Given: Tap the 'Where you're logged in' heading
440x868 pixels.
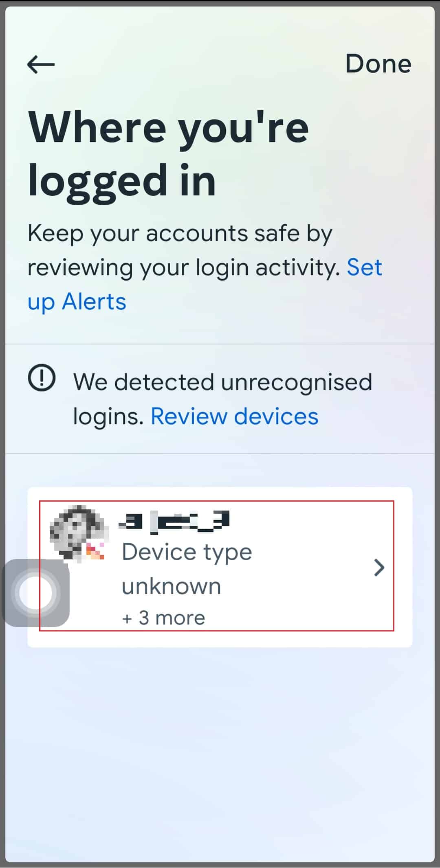Looking at the screenshot, I should pos(168,154).
